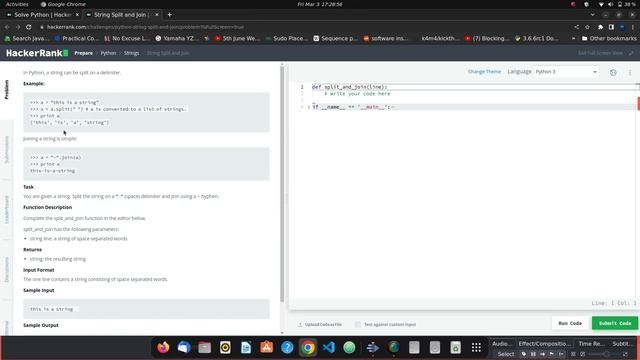The width and height of the screenshot is (640, 360).
Task: Open the Sequence p... bookmark
Action: [335, 38]
